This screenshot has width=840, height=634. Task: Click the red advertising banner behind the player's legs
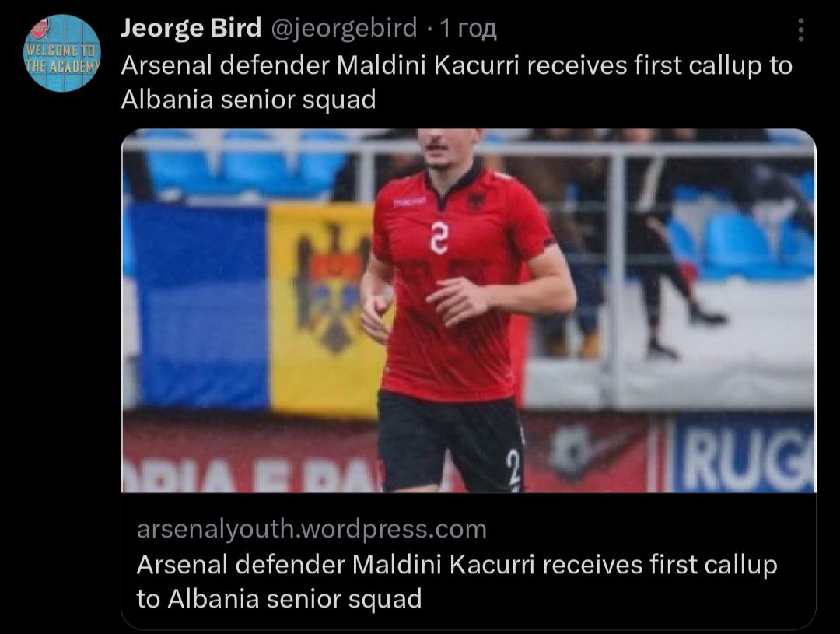[591, 459]
